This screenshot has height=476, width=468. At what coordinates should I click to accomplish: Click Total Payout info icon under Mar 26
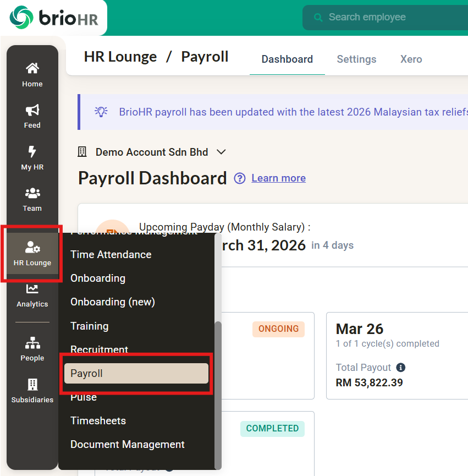(x=401, y=368)
